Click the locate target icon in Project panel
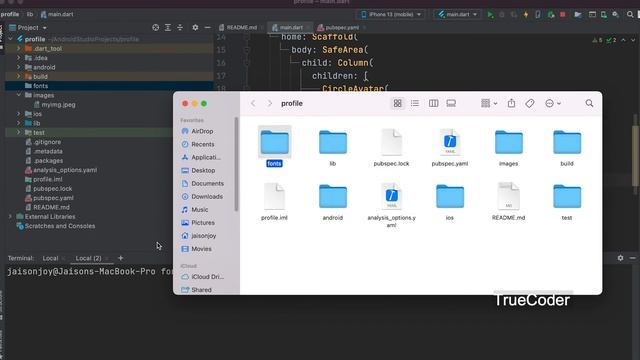The width and height of the screenshot is (640, 360). pyautogui.click(x=156, y=28)
